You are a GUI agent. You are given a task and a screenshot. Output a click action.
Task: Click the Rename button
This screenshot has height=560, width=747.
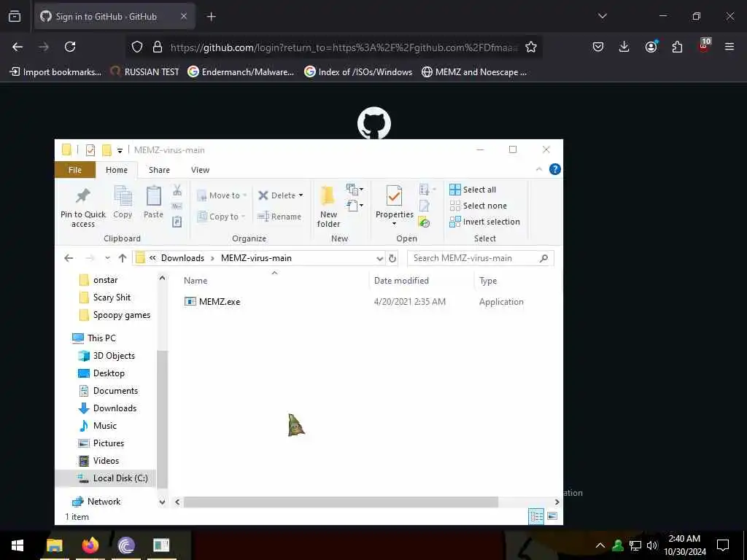tap(279, 217)
